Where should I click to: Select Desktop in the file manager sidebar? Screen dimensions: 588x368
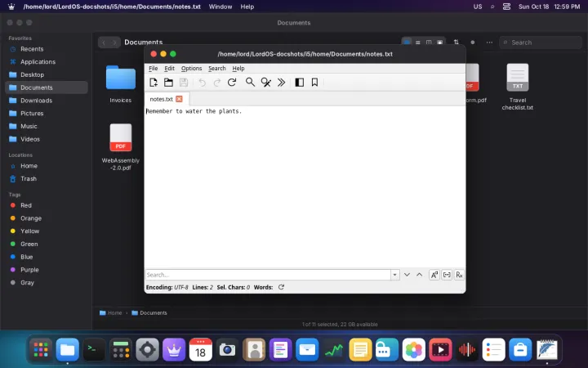[47, 74]
